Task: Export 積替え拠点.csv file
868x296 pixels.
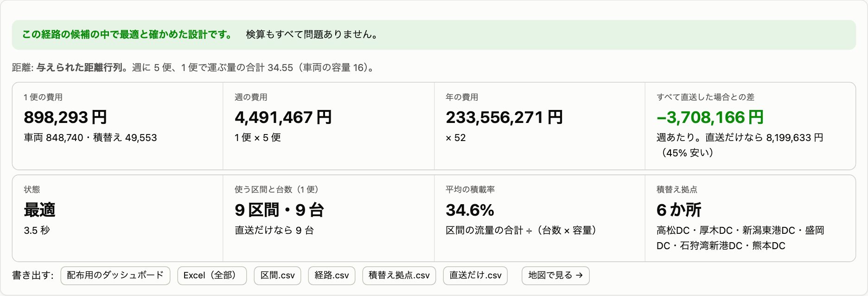Action: [x=399, y=276]
